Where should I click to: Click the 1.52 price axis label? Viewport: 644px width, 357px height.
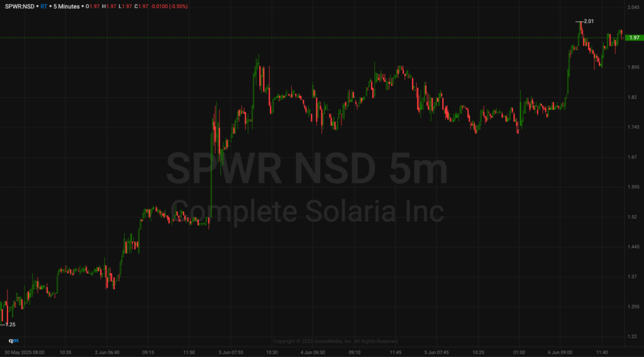click(632, 217)
